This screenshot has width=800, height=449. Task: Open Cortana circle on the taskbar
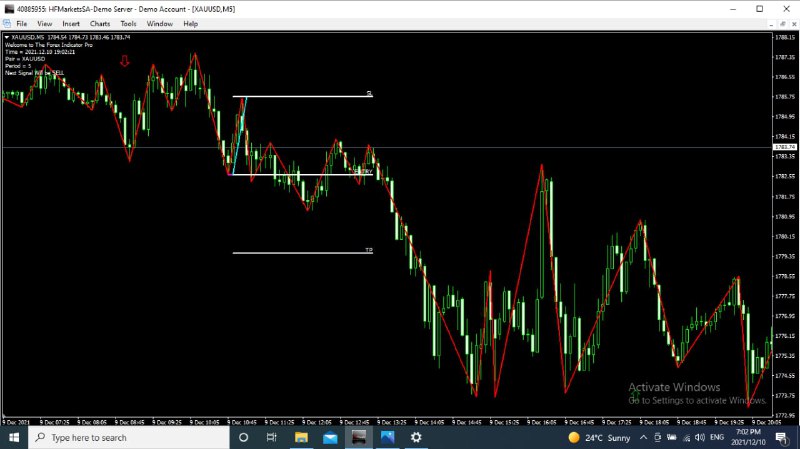[243, 437]
